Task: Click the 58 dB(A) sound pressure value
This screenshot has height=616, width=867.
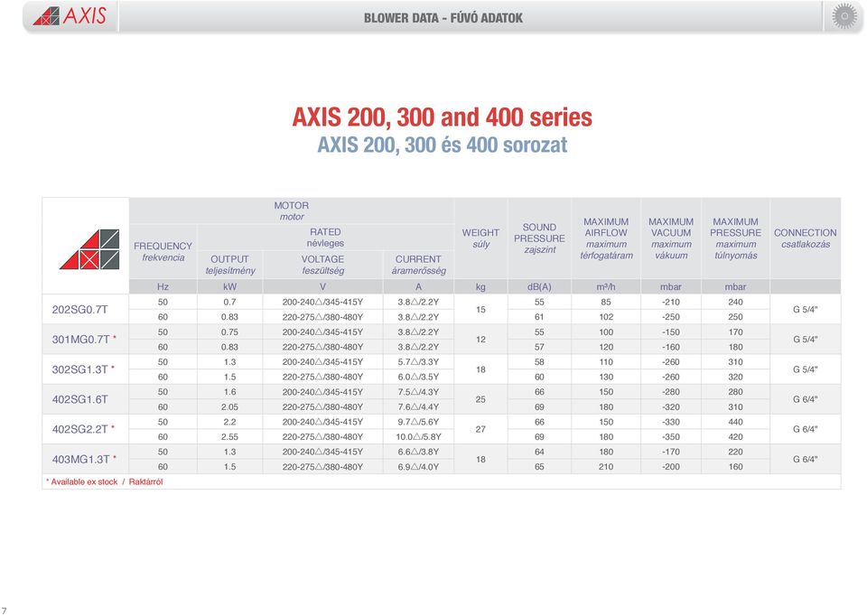Action: coord(539,361)
